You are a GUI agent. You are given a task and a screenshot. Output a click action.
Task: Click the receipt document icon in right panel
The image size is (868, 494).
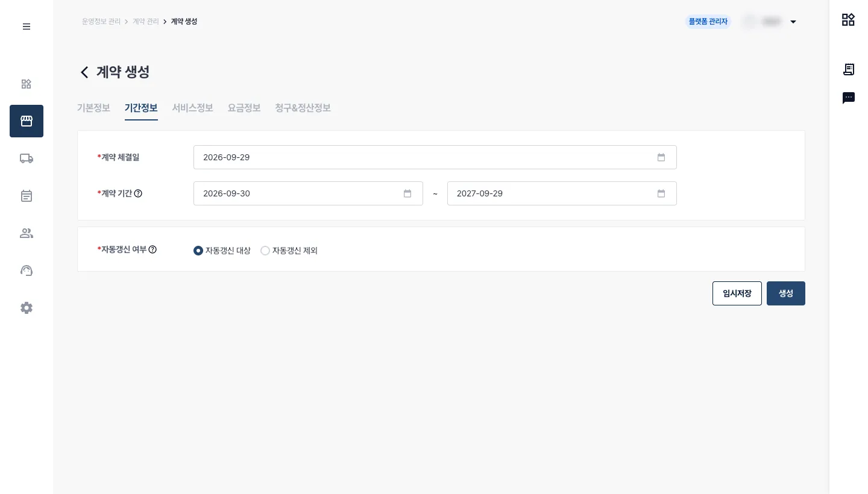coord(849,69)
